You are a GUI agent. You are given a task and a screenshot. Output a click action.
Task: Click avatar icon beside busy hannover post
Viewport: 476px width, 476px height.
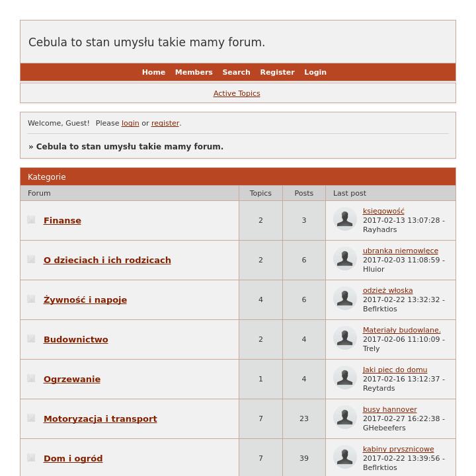coord(344,417)
